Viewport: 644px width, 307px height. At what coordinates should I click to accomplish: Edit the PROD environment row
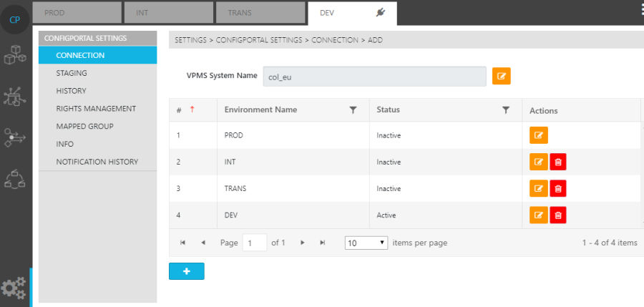(x=538, y=135)
